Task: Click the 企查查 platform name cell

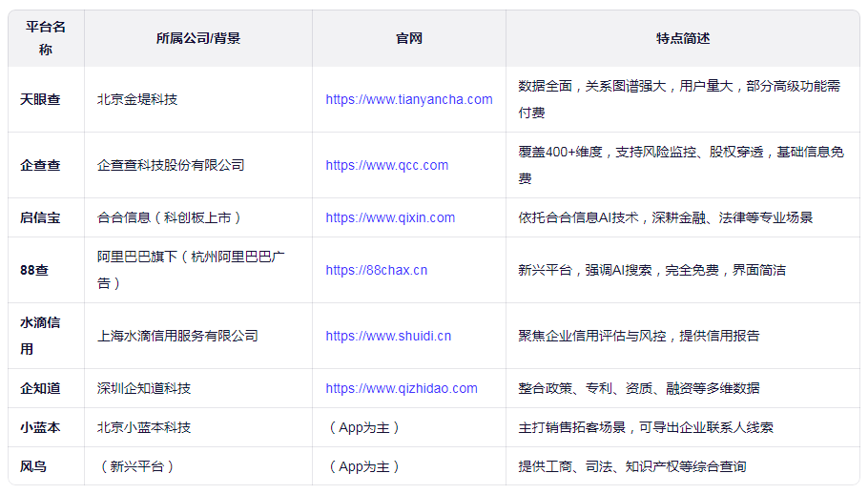Action: (x=40, y=165)
